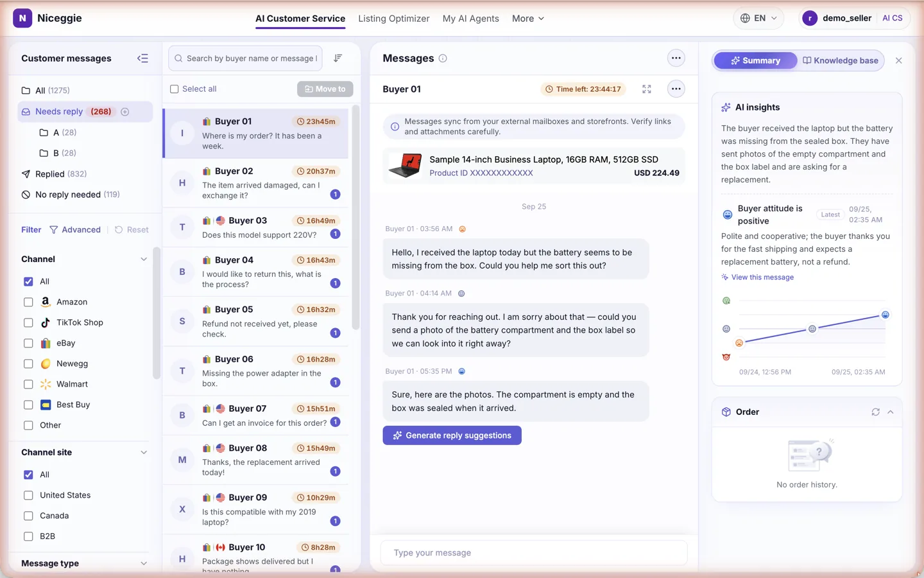Collapse the Message type filter section

(x=144, y=564)
